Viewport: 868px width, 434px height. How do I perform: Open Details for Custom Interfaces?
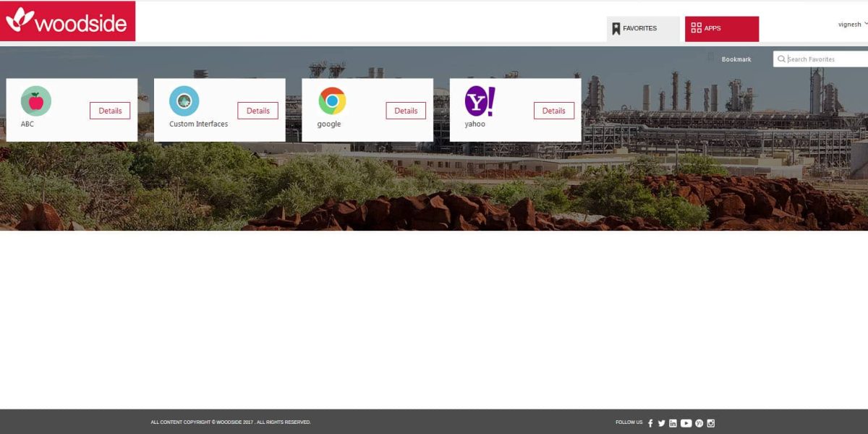coord(258,111)
